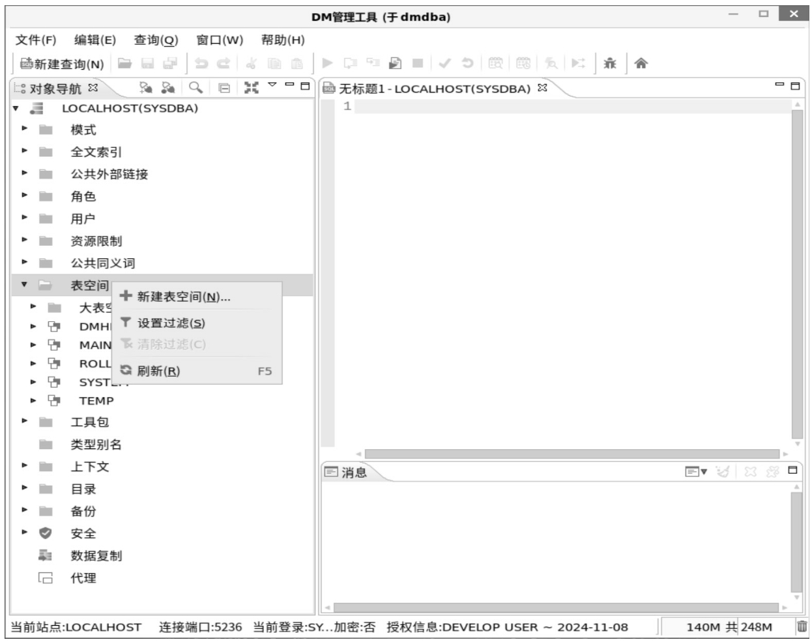
Task: Open the 查询(Q) menu
Action: coord(156,40)
